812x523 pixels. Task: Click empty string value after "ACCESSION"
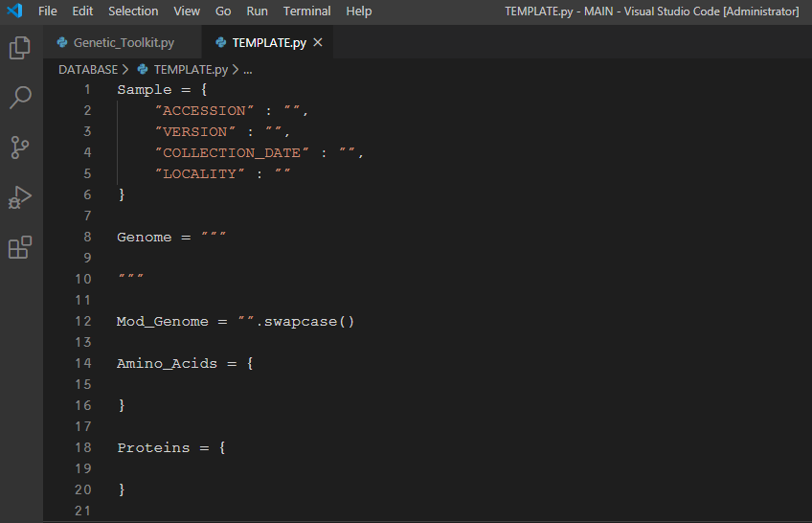point(291,110)
